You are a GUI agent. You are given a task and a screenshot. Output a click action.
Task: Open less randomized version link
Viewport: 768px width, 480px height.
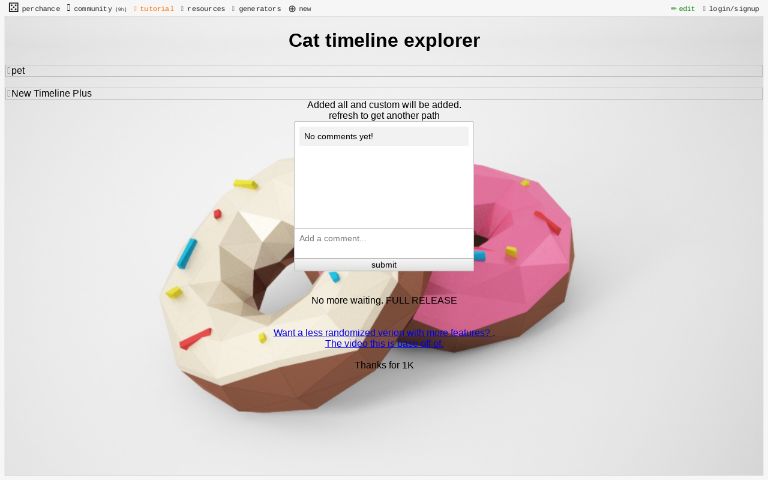384,332
